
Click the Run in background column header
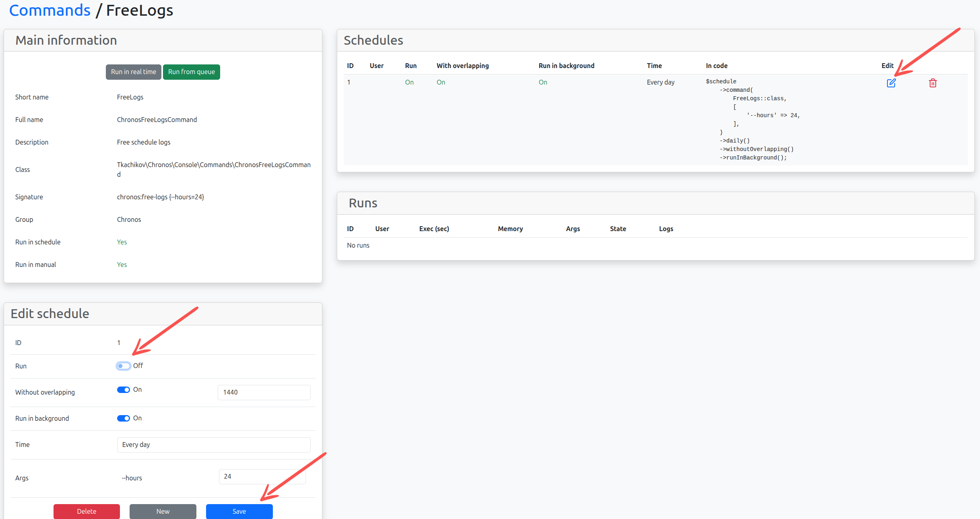(566, 66)
